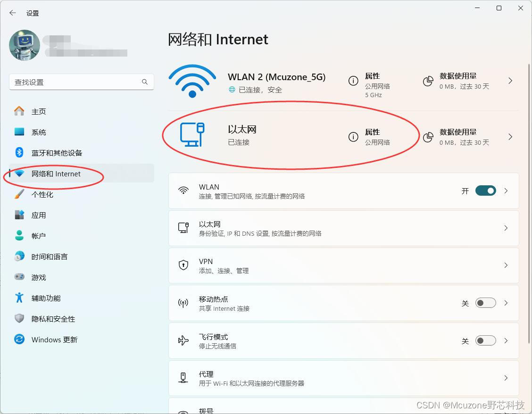This screenshot has height=414, width=532.
Task: Open the WLAN settings row
Action: (x=344, y=190)
